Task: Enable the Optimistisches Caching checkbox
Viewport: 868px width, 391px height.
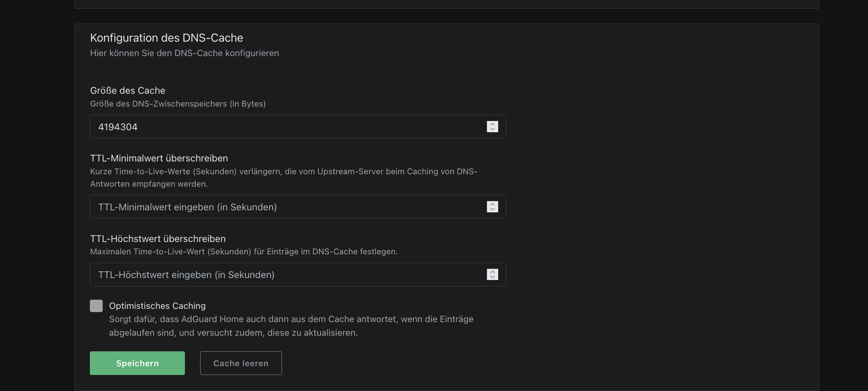Action: (96, 306)
